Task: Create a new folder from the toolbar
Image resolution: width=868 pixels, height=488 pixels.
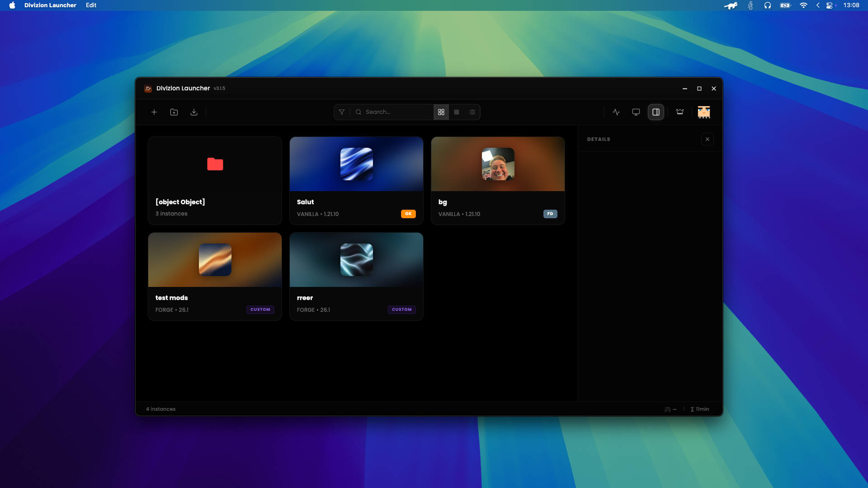Action: point(174,112)
